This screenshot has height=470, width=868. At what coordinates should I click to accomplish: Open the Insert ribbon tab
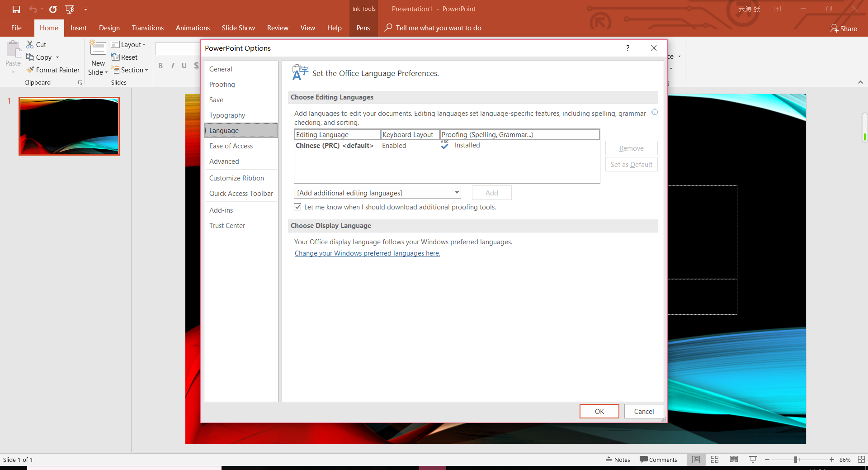79,28
